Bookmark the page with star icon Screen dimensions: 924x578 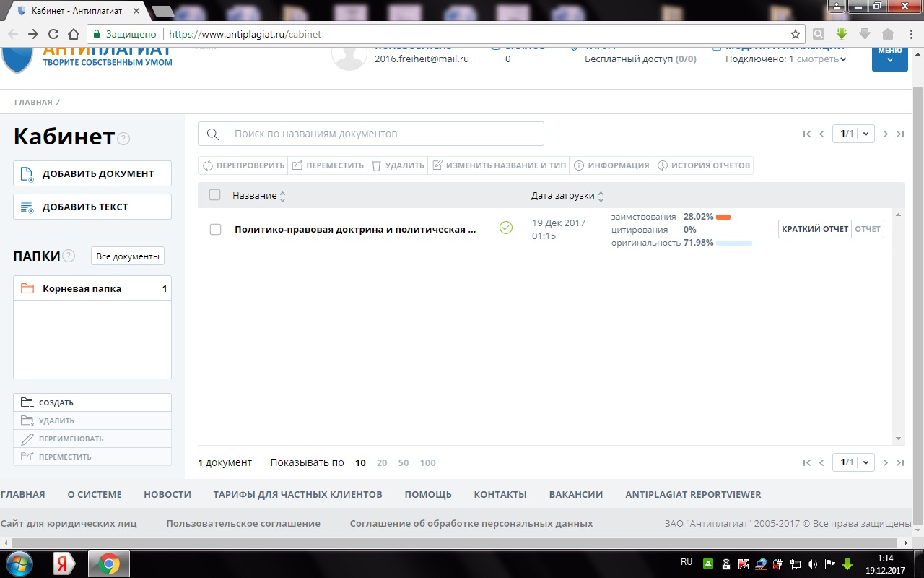tap(795, 34)
